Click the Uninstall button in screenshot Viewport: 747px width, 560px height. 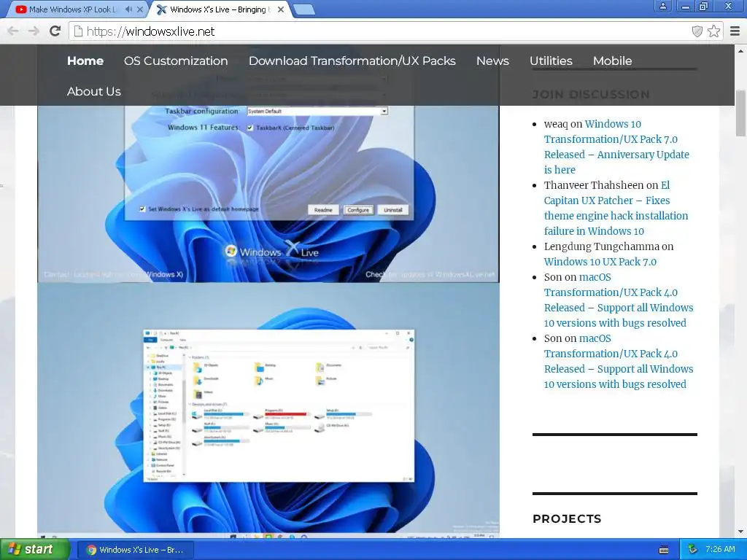tap(393, 210)
